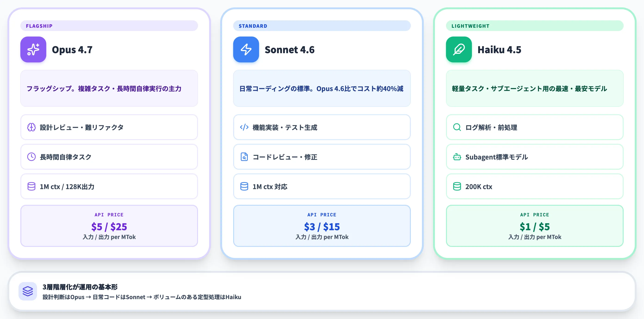Click the API PRICE label under Opus 4.7
Viewport: 644px width, 319px height.
pyautogui.click(x=109, y=215)
